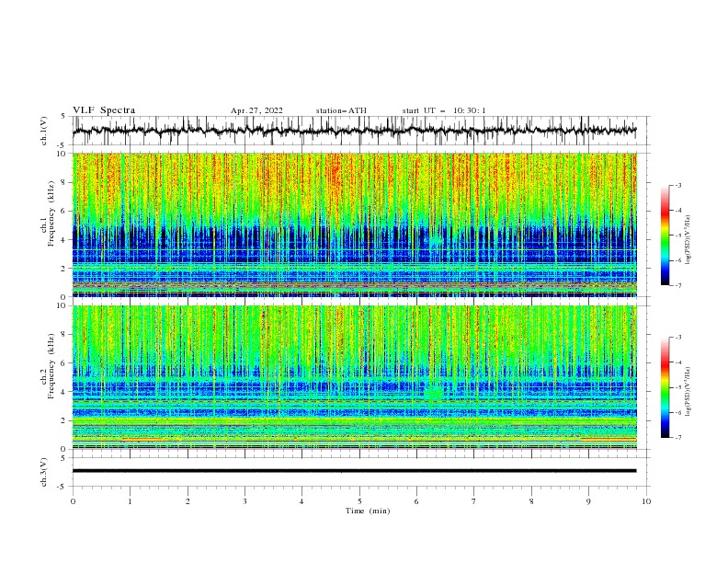728x563 pixels.
Task: Click the ch.2 PSD color scale bar
Action: [x=665, y=387]
